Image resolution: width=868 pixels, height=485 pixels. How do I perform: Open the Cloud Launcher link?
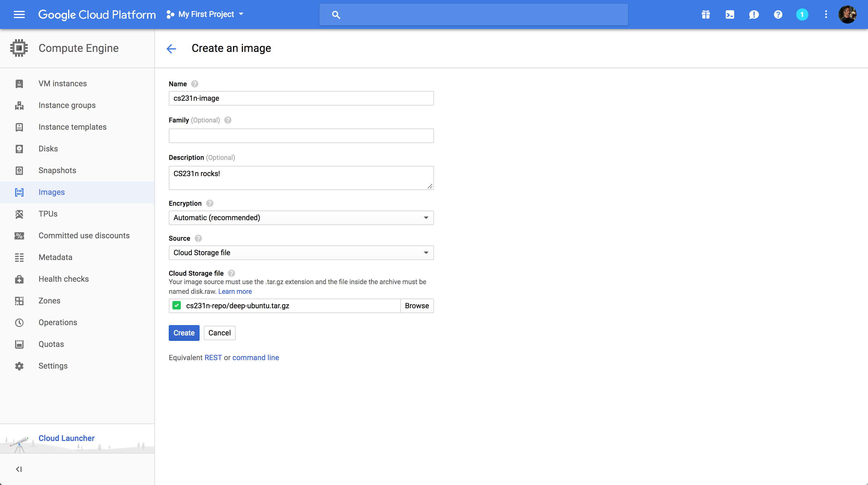point(66,438)
